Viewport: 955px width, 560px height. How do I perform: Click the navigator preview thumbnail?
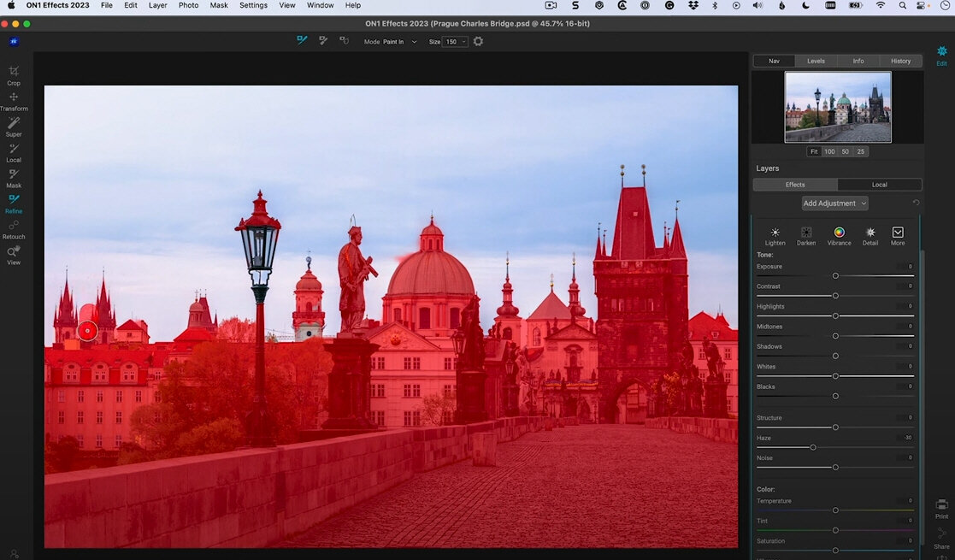click(x=838, y=107)
